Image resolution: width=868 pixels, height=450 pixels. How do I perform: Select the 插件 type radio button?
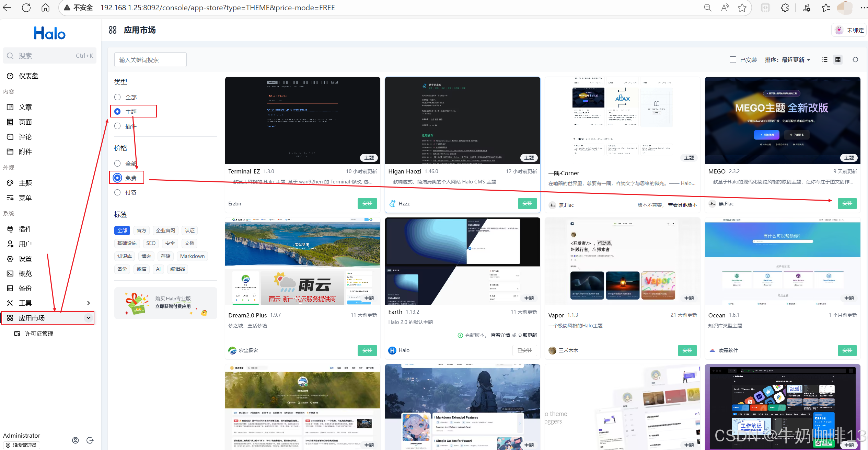(117, 126)
